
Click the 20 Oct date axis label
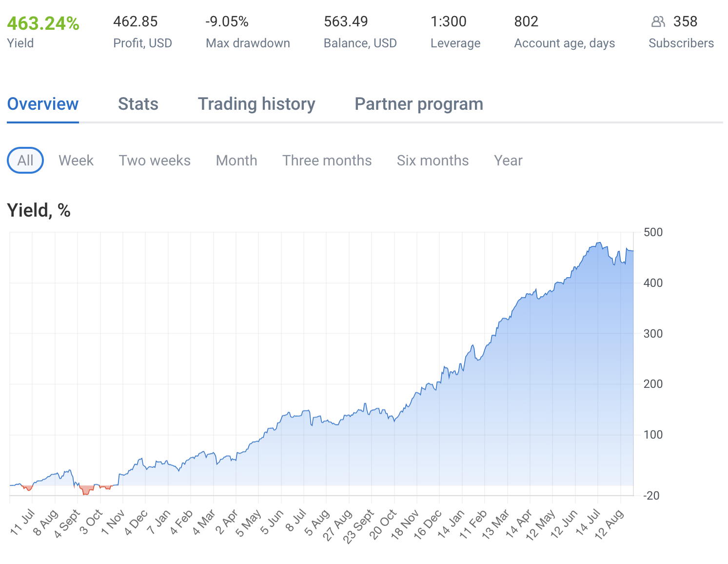[384, 524]
